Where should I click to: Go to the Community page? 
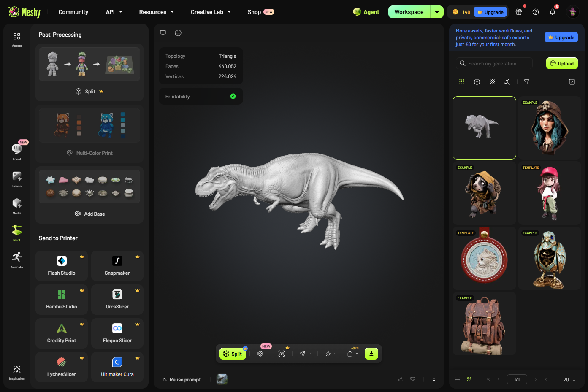pyautogui.click(x=73, y=12)
